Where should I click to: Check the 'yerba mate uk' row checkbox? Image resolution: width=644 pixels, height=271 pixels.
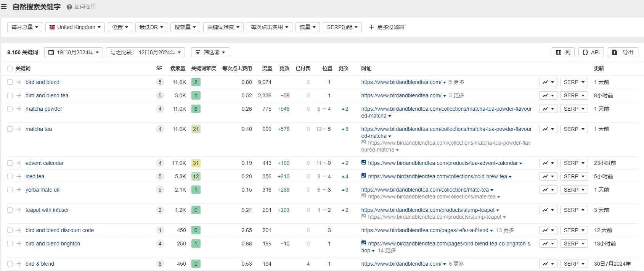point(10,190)
